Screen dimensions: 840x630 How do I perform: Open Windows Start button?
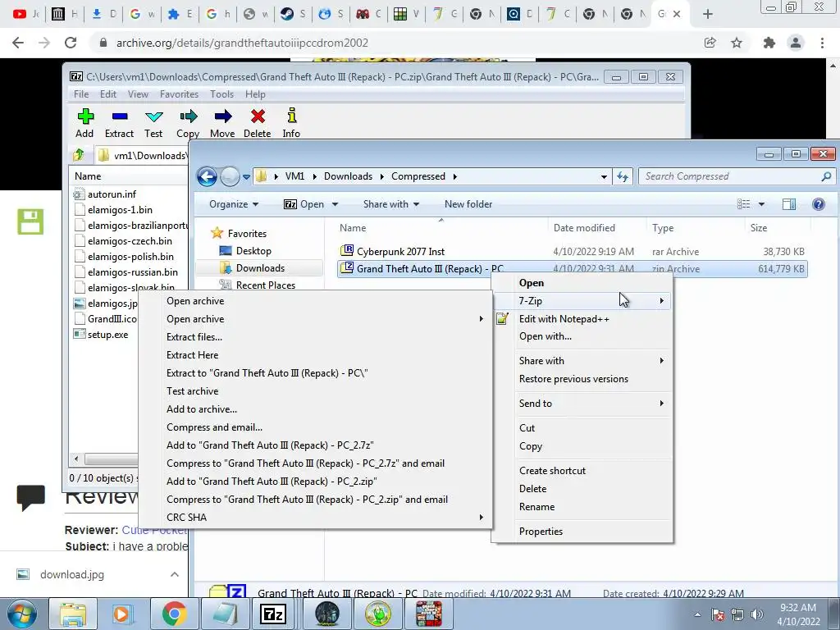[x=22, y=614]
